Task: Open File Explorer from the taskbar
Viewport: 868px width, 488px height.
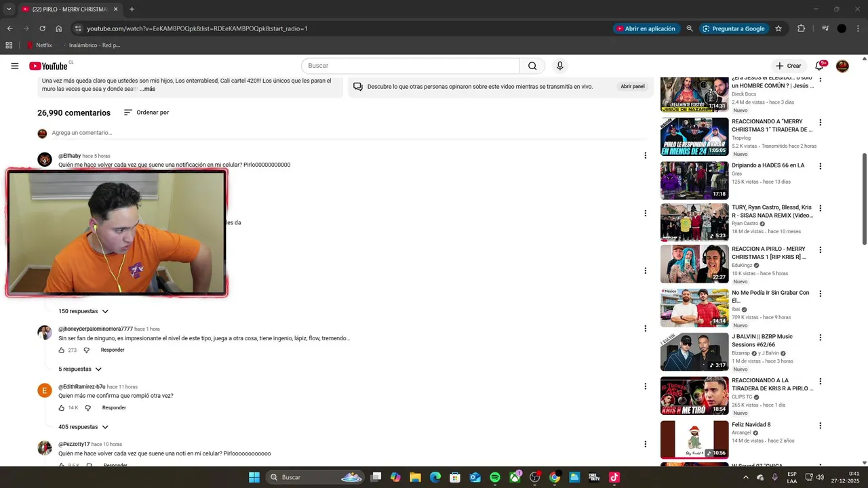Action: [x=416, y=477]
